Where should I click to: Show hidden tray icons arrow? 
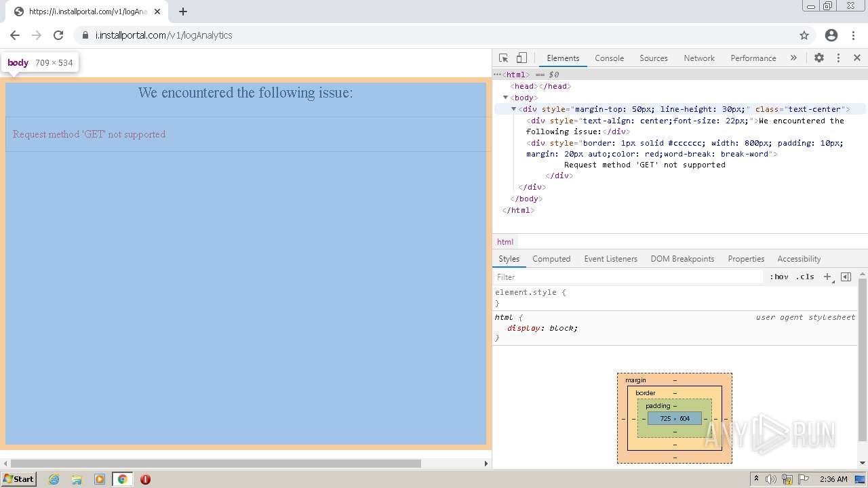[x=757, y=479]
